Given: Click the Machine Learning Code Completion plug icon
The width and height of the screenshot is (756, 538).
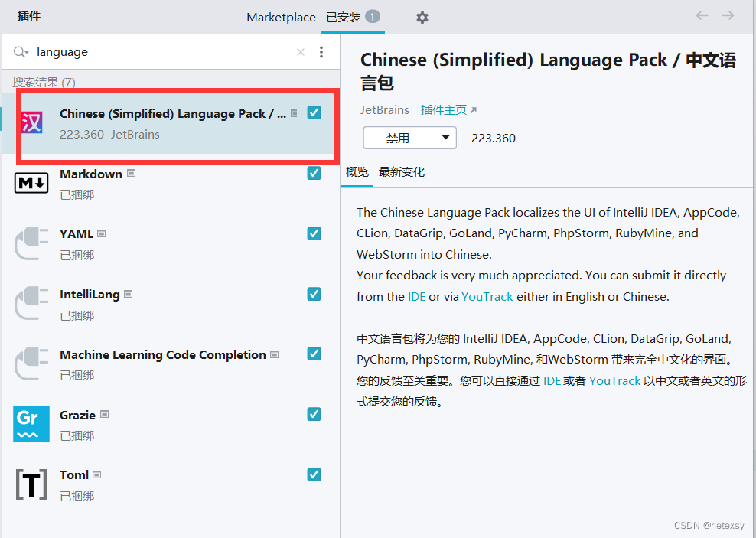Looking at the screenshot, I should (31, 364).
